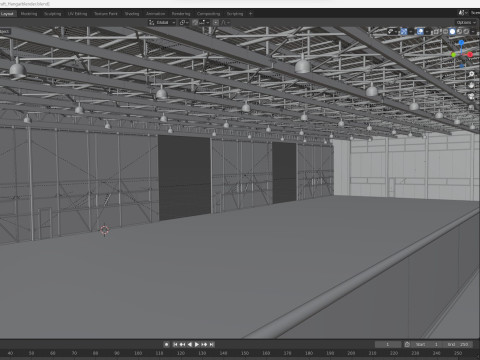This screenshot has height=360, width=480.
Task: Open the gizmo settings dropdown arrow
Action: pyautogui.click(x=411, y=32)
